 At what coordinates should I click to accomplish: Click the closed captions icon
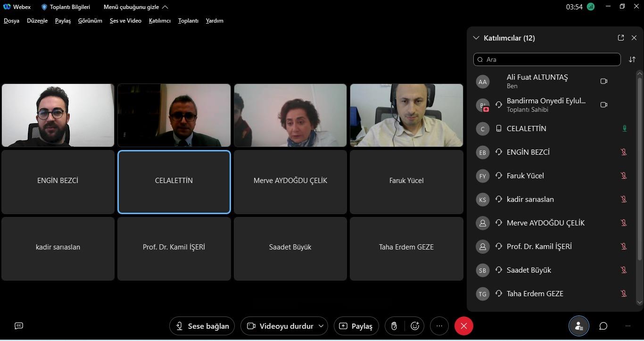click(x=19, y=326)
